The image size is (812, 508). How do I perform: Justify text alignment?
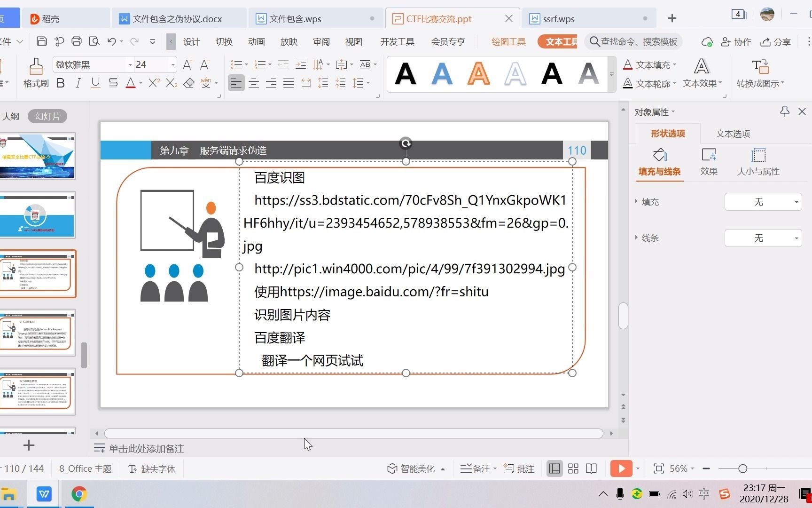tap(289, 83)
